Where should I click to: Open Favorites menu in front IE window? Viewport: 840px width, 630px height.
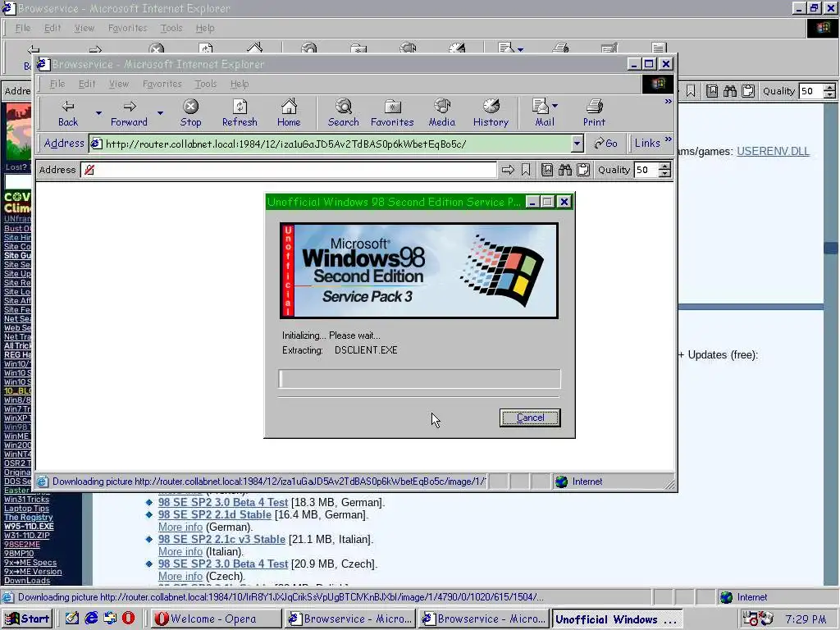(162, 84)
